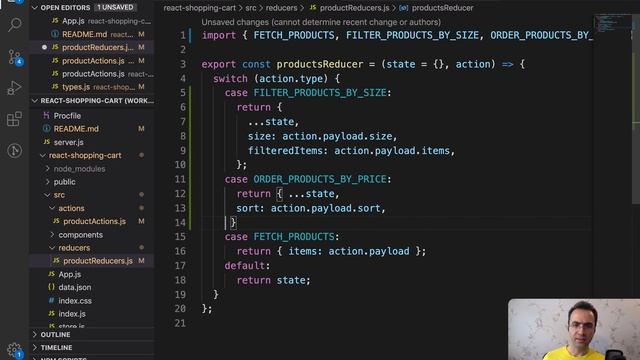The width and height of the screenshot is (640, 360).
Task: Collapse the actions folder
Action: click(x=71, y=208)
